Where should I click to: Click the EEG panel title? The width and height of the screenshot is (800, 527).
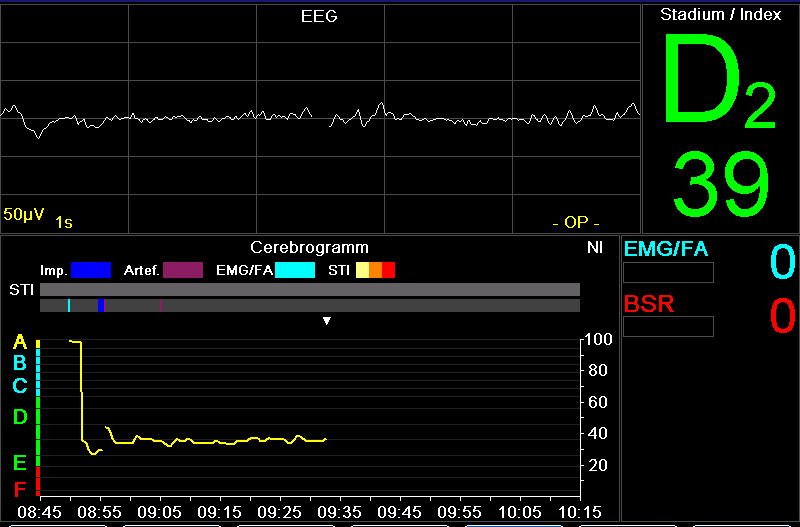pyautogui.click(x=319, y=17)
